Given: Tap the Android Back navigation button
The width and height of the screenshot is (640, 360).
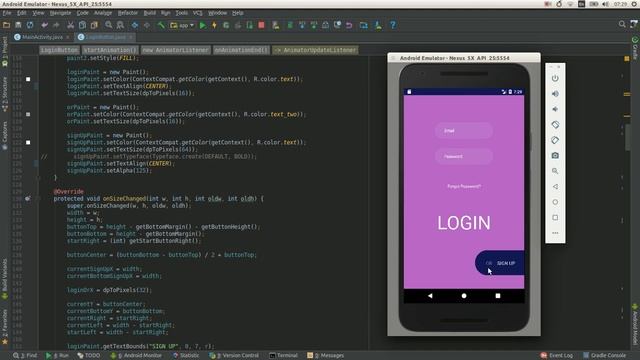Looking at the screenshot, I should (x=430, y=296).
